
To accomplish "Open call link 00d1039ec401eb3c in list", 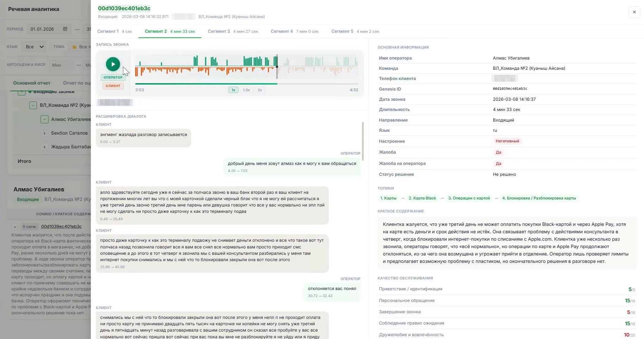I will (61, 227).
